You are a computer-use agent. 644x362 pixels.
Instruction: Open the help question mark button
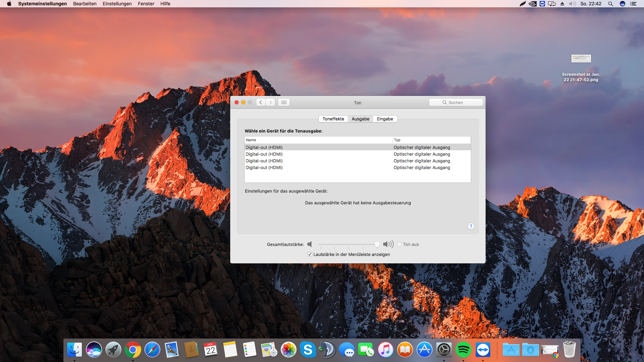click(x=470, y=226)
